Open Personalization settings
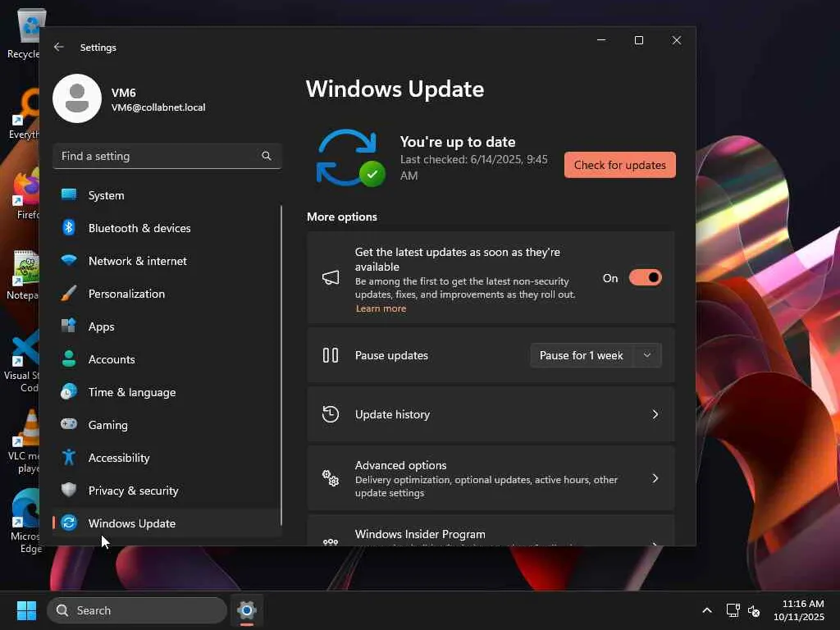 click(167, 293)
